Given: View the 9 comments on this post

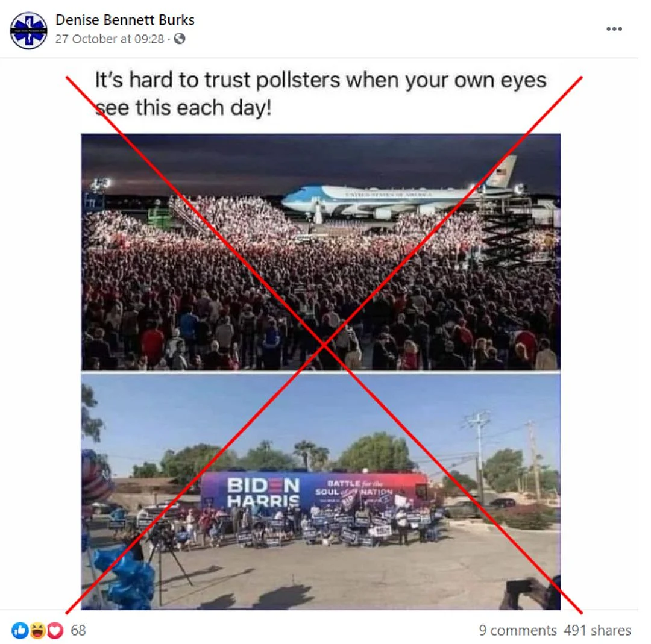Looking at the screenshot, I should 517,630.
